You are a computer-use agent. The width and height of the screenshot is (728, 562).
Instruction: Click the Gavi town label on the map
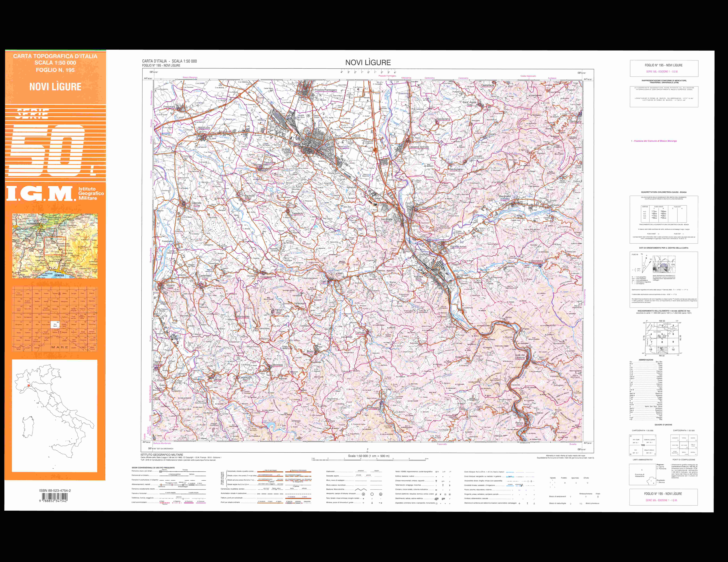(323, 282)
